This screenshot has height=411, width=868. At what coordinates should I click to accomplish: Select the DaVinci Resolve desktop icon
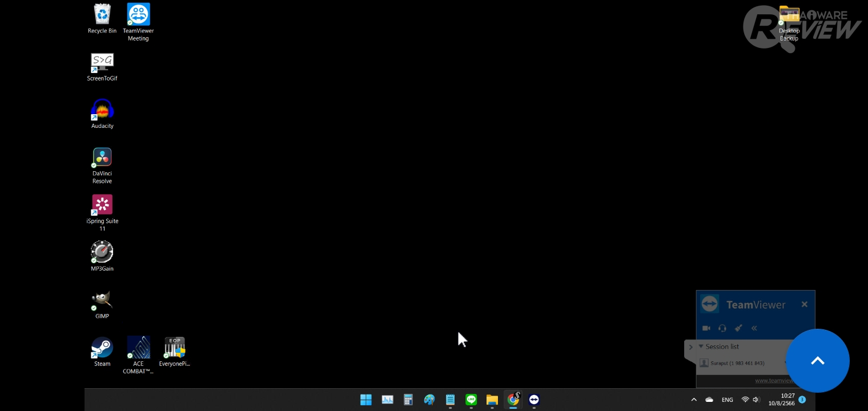click(102, 166)
